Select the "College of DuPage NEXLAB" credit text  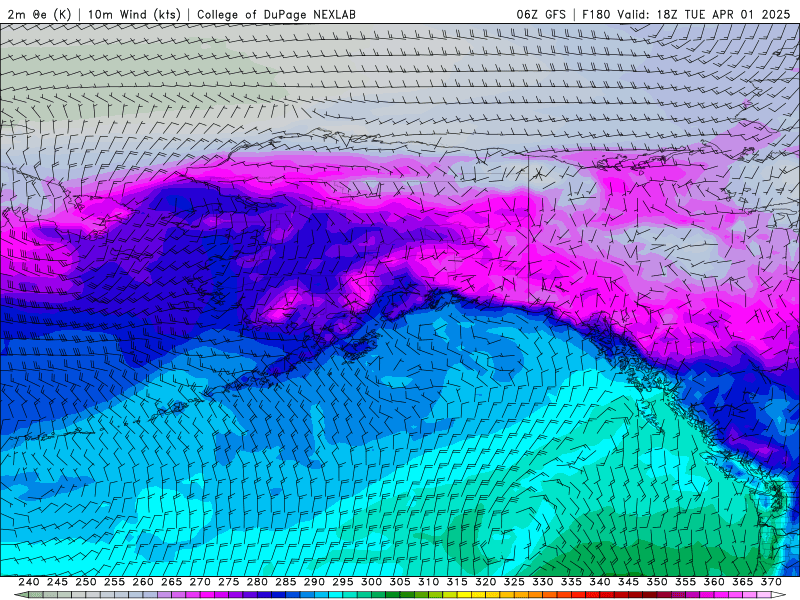click(276, 14)
